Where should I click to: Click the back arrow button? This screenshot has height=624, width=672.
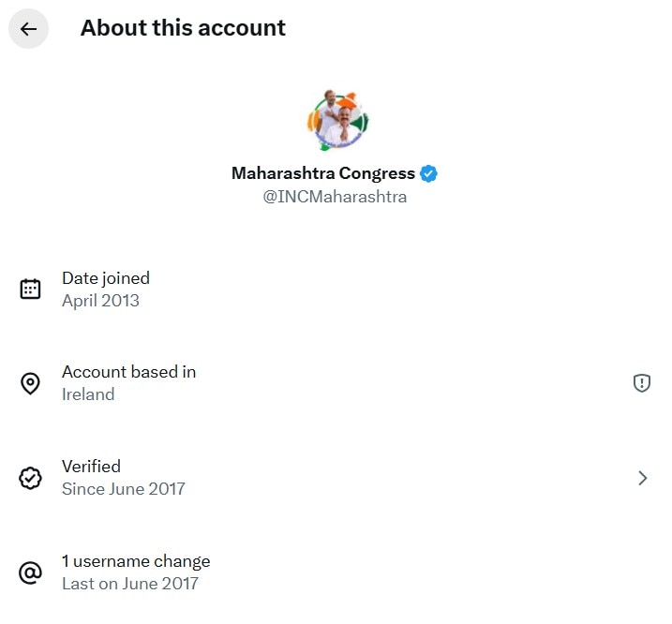click(x=28, y=29)
